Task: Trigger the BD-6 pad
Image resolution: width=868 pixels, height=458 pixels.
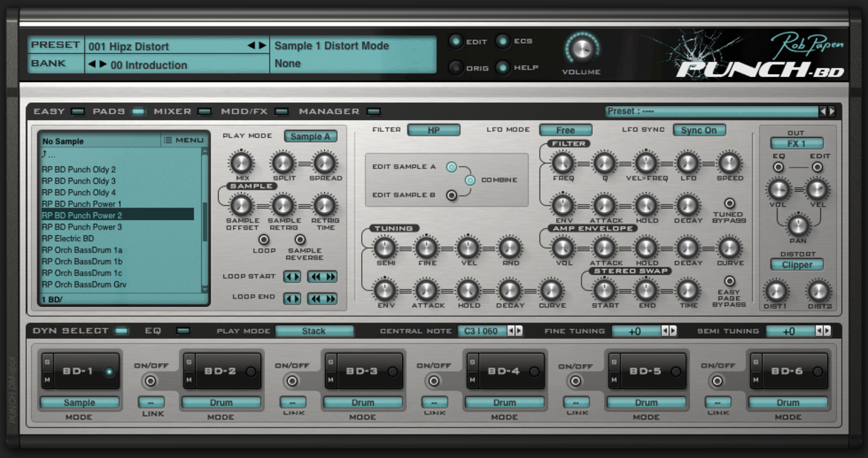Action: point(788,371)
